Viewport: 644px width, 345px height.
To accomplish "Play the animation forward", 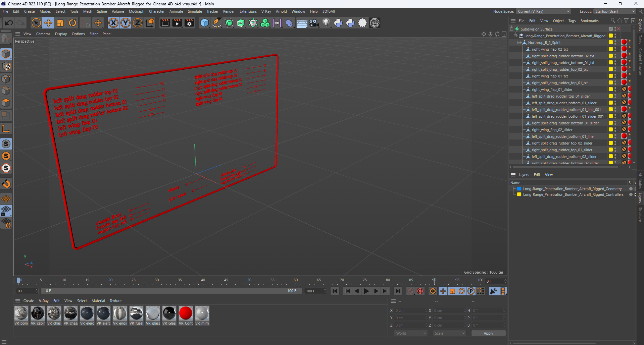I will tap(366, 291).
